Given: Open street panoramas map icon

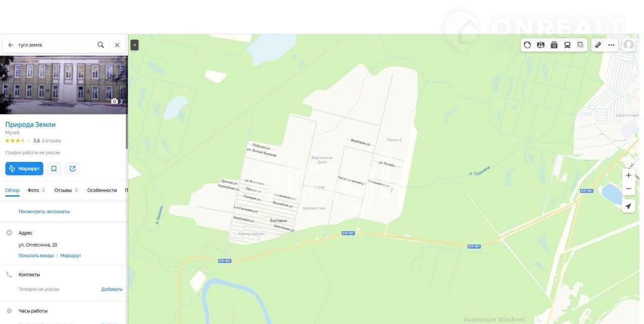Looking at the screenshot, I should (x=541, y=45).
